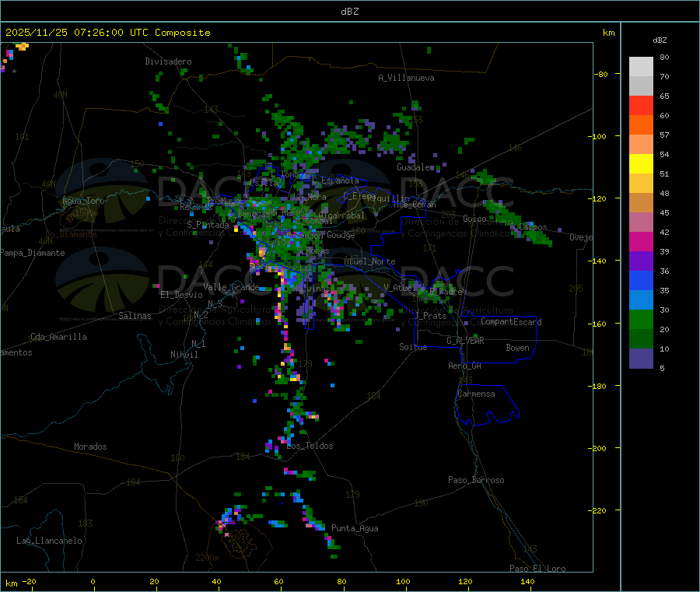
Task: Click the 'dBZ' title at top
Action: (349, 12)
